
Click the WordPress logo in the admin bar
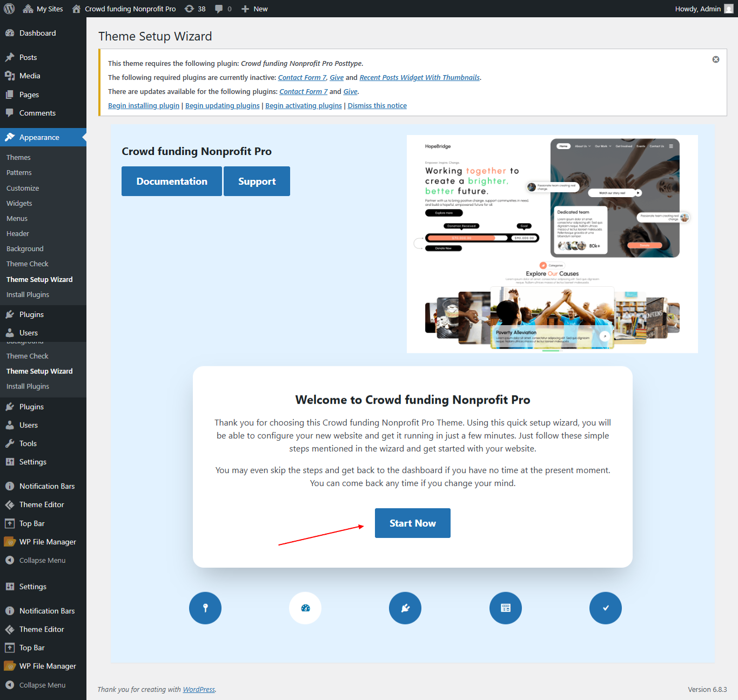point(9,9)
